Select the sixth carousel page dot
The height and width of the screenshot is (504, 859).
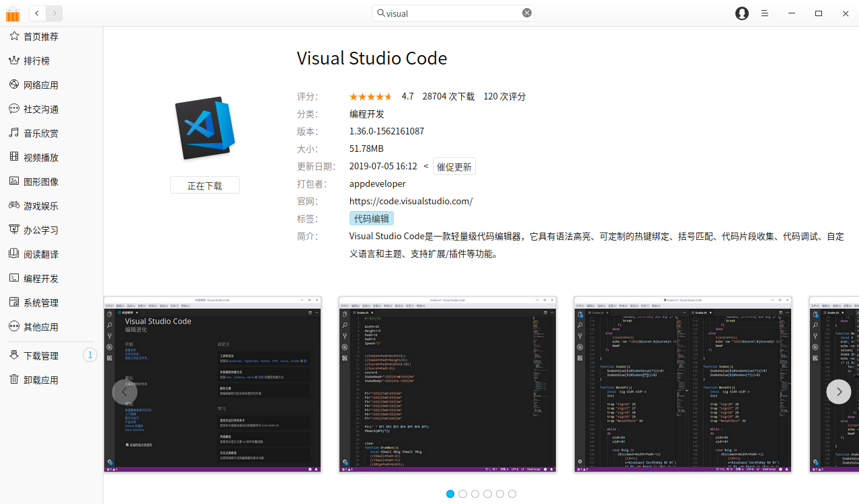pos(512,494)
